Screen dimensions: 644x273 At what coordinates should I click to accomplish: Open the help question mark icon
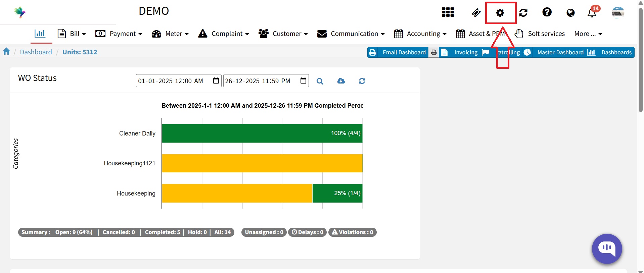pyautogui.click(x=547, y=12)
